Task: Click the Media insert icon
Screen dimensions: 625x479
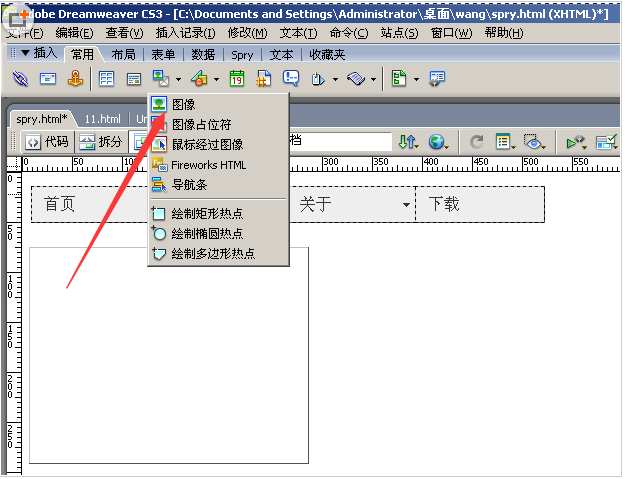Action: (199, 79)
